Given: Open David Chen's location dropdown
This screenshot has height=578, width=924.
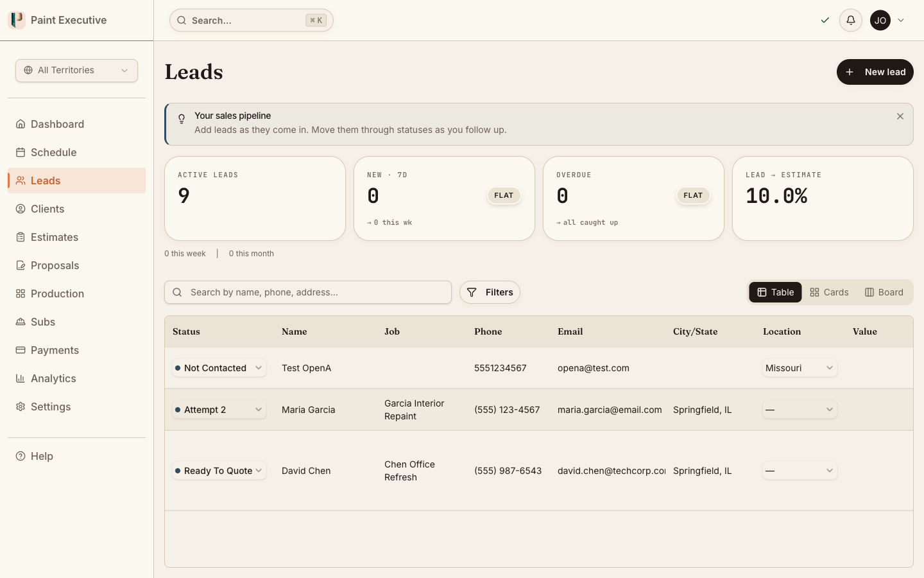Looking at the screenshot, I should click(x=800, y=471).
